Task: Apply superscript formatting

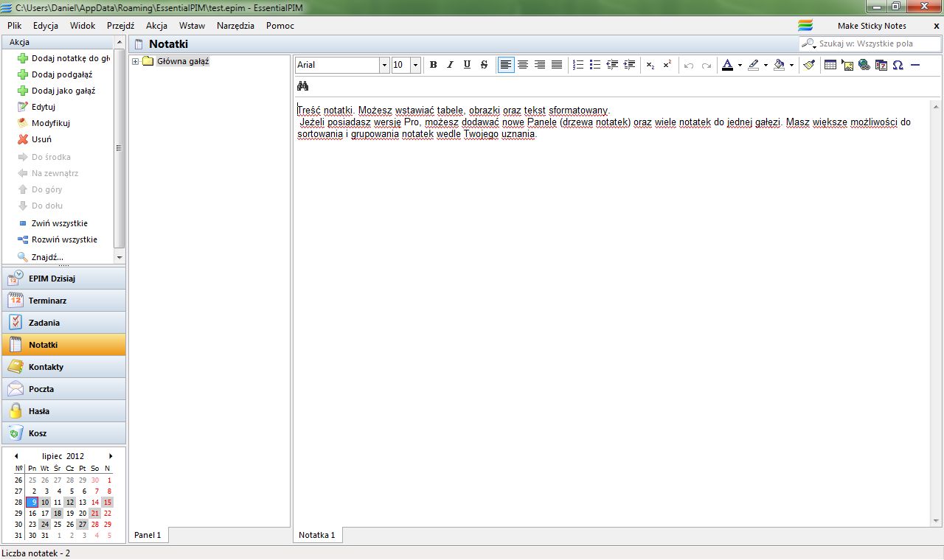Action: point(667,65)
